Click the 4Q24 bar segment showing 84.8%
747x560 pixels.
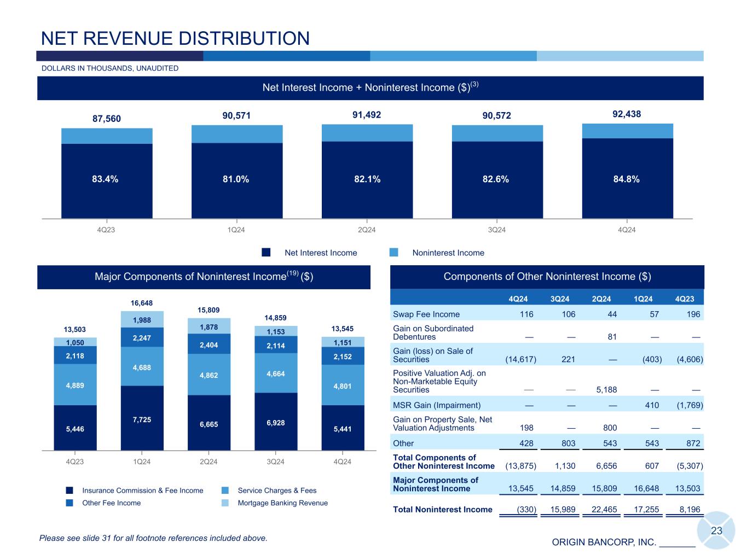point(627,179)
